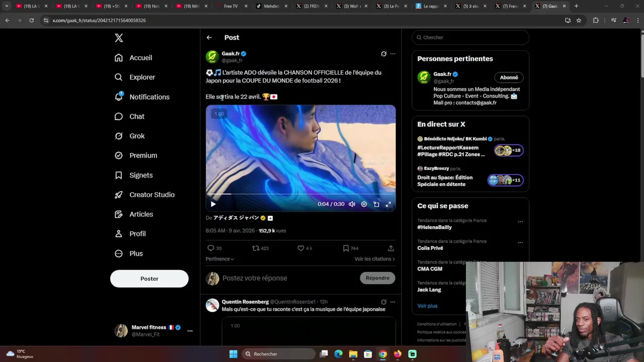
Task: Open the Windows Start menu
Action: (233, 354)
